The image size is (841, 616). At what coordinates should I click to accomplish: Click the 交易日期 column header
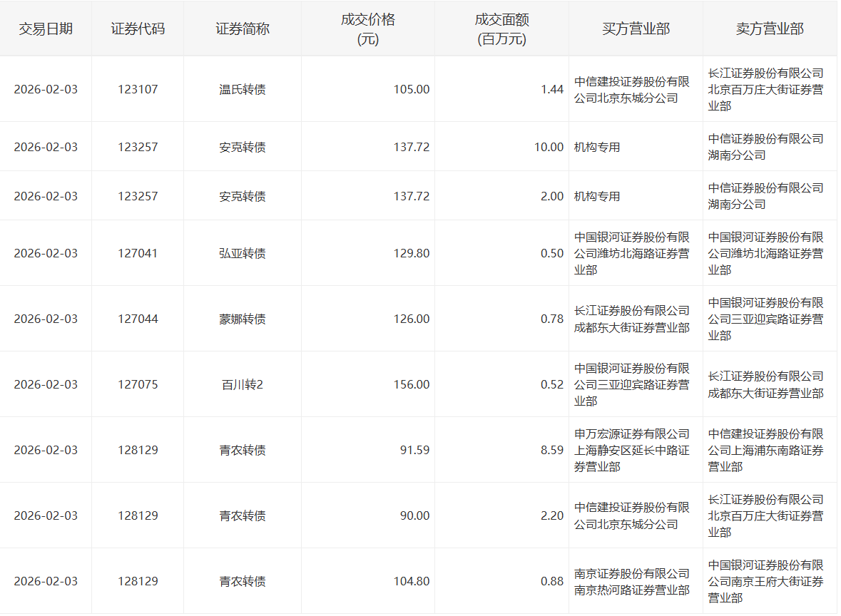(46, 29)
